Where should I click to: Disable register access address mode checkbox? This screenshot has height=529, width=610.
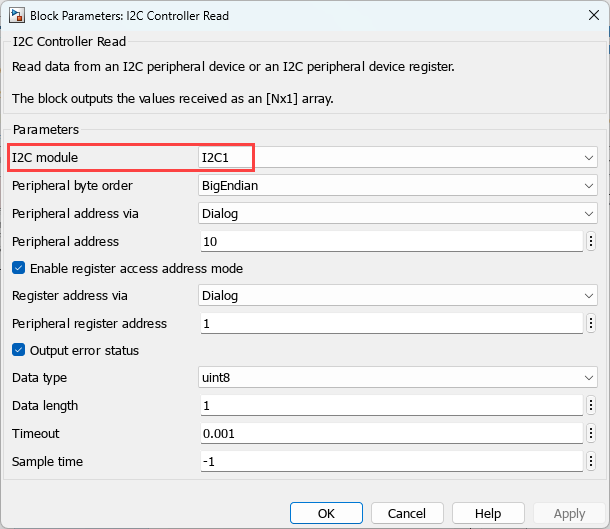[x=18, y=268]
